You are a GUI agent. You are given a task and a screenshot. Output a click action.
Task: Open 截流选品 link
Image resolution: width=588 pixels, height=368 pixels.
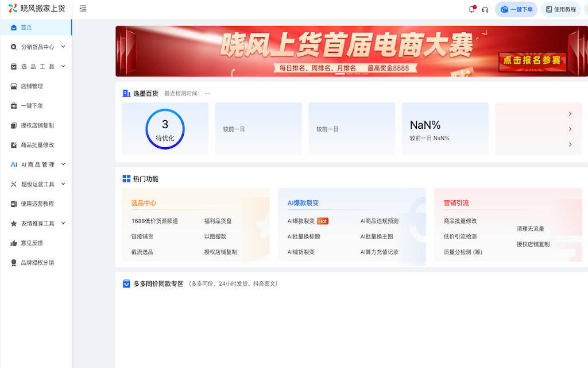142,252
